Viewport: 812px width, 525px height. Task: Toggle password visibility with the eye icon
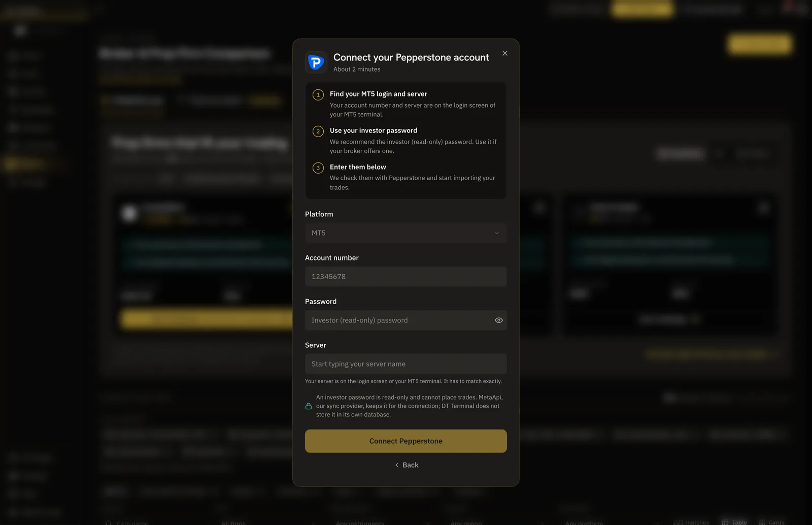pos(499,320)
